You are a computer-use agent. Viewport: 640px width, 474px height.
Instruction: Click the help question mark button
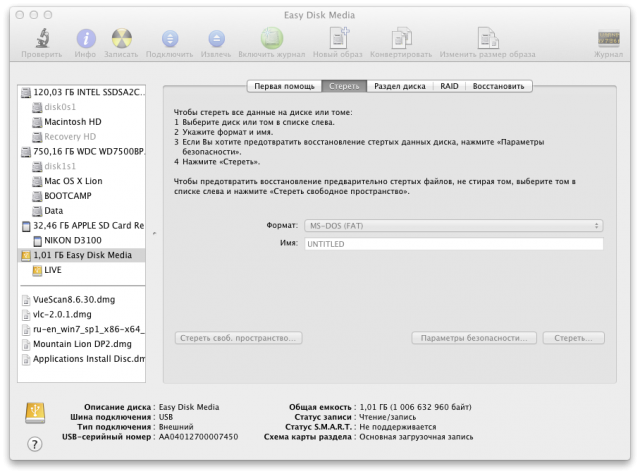34,445
